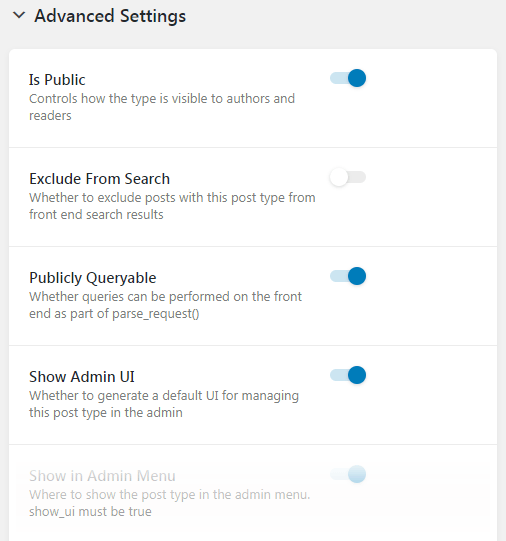
Task: Click the white knob of Exclude From Search
Action: (339, 177)
